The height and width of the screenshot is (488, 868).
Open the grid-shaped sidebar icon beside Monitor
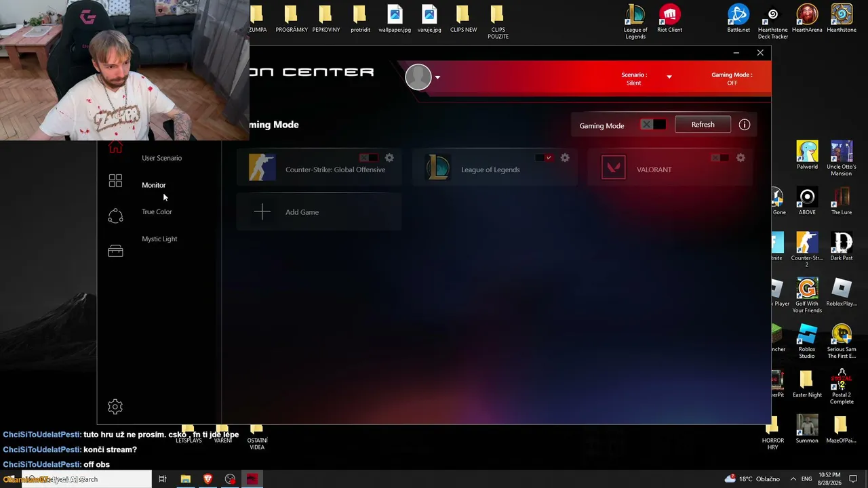115,181
